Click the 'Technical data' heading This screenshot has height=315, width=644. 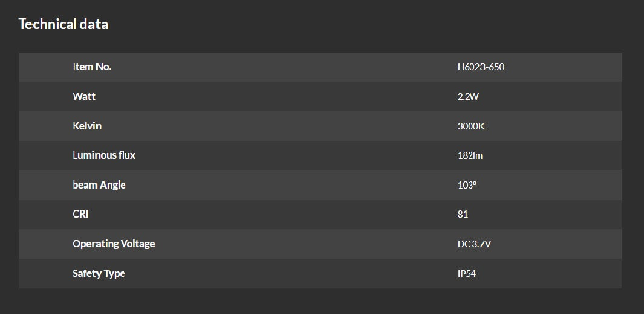[x=63, y=24]
